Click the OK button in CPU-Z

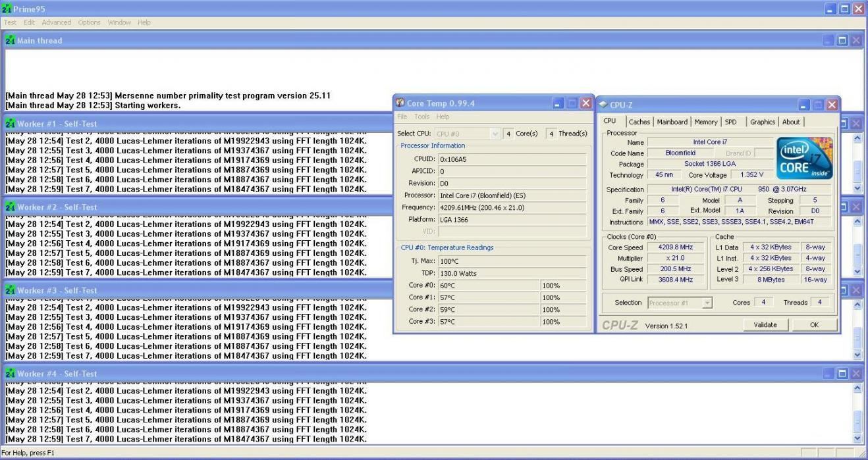coord(814,324)
